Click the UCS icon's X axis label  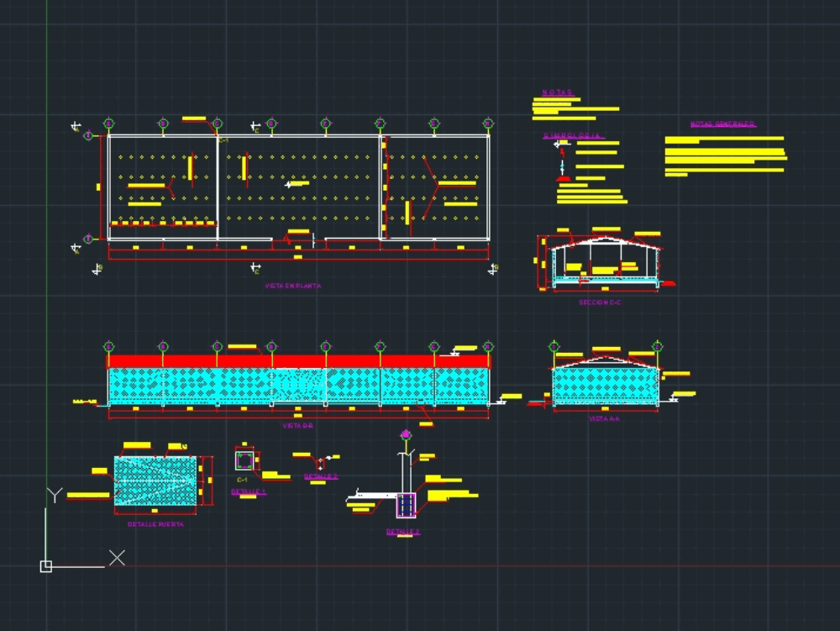[x=117, y=558]
